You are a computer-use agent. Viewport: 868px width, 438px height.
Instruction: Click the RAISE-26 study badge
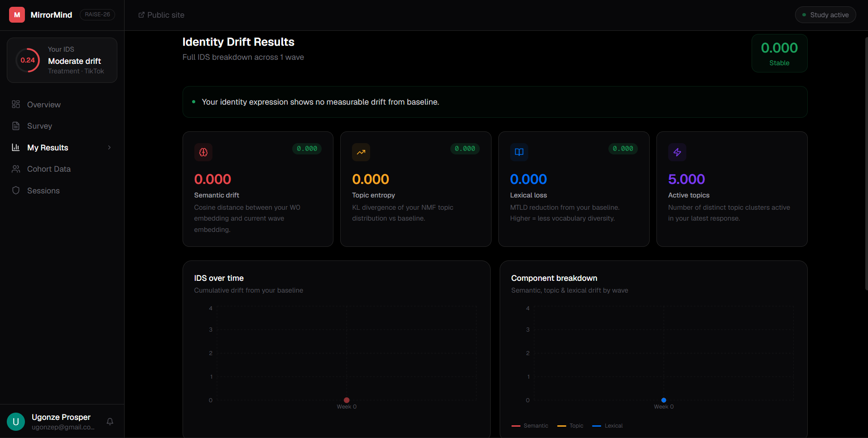97,14
